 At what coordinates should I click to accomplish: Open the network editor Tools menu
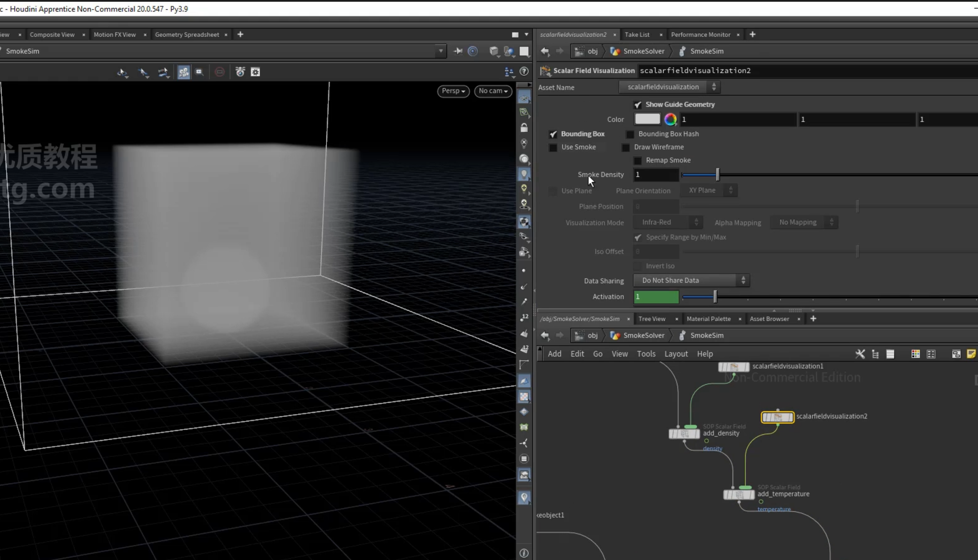pyautogui.click(x=646, y=354)
